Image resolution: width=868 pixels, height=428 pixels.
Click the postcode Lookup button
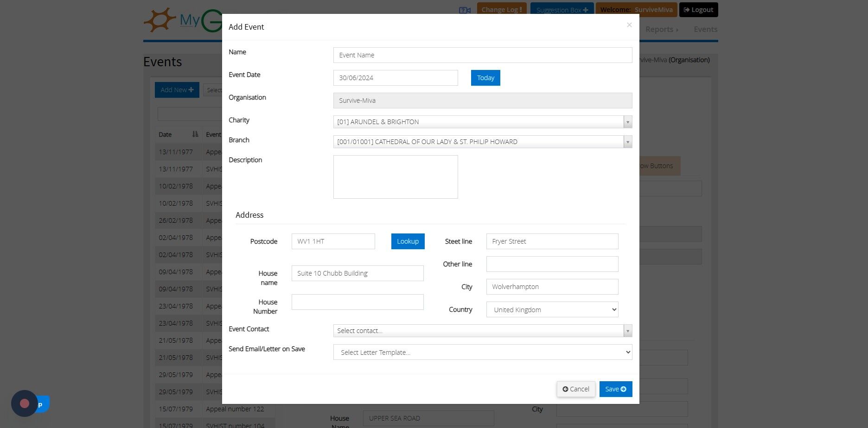[408, 241]
